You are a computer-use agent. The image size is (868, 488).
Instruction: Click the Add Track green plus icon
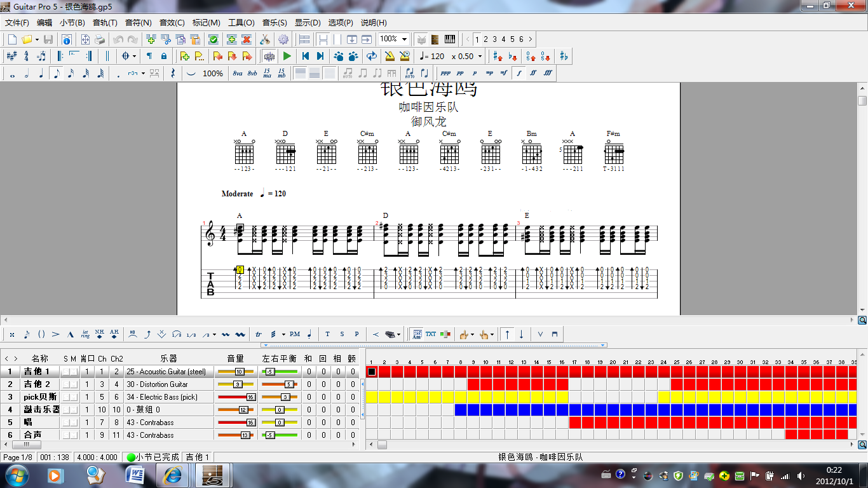click(232, 39)
